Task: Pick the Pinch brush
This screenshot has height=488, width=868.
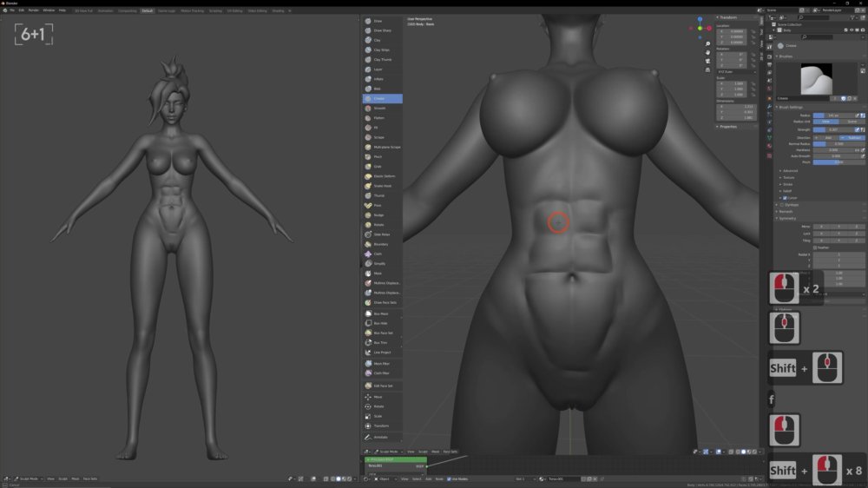Action: point(382,157)
